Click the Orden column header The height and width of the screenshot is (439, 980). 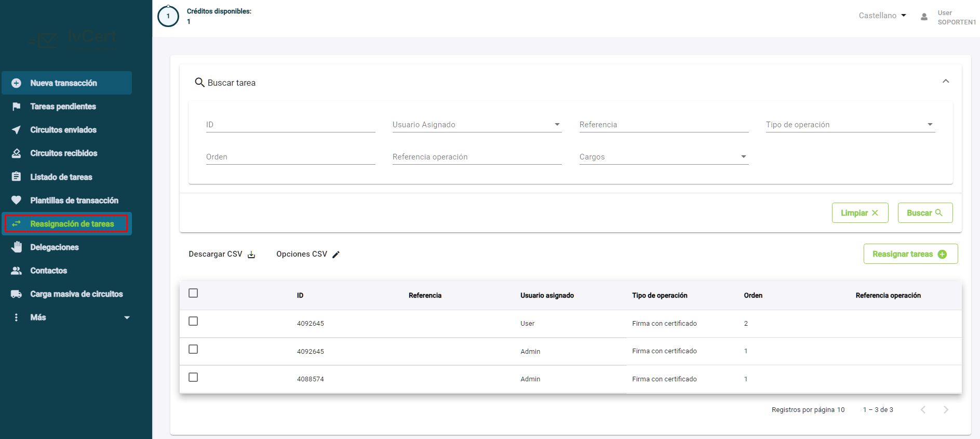[x=753, y=296]
